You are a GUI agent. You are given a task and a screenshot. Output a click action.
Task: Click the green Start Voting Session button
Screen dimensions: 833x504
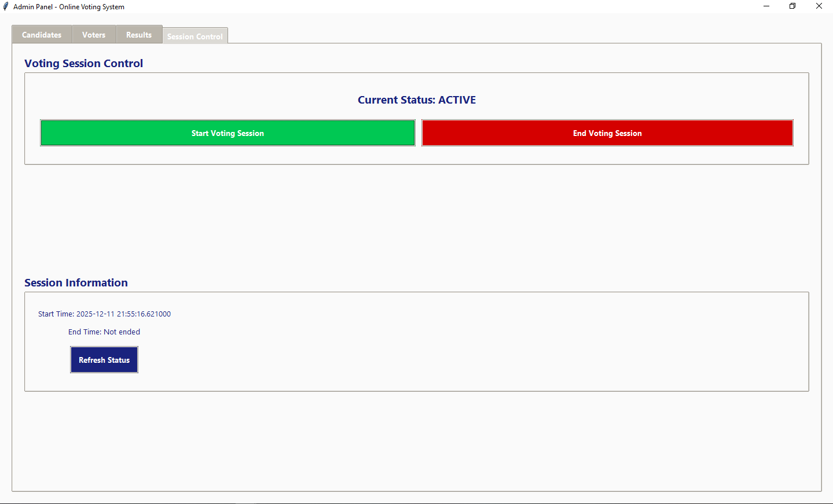227,133
